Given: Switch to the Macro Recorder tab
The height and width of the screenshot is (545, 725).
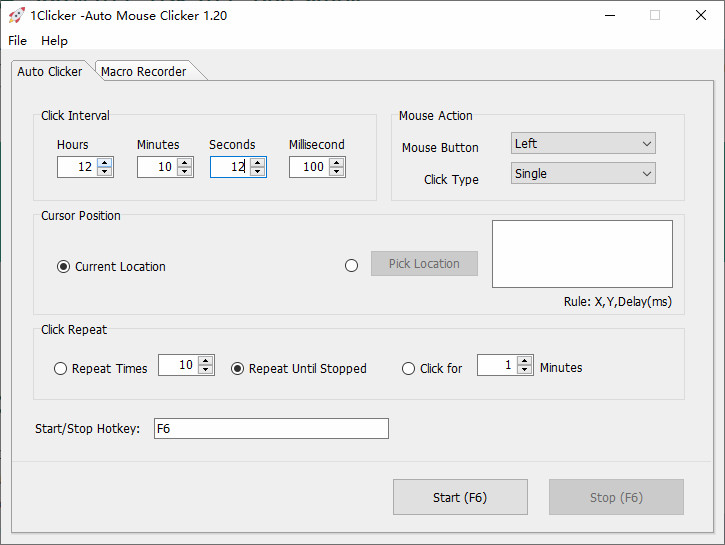Looking at the screenshot, I should tap(143, 72).
